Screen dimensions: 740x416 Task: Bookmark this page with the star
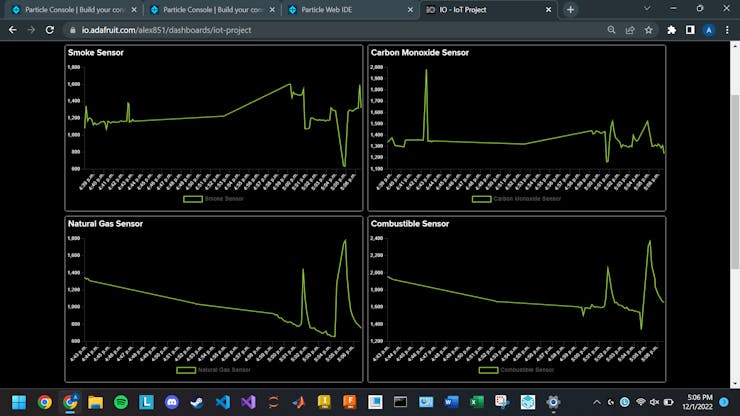[648, 30]
